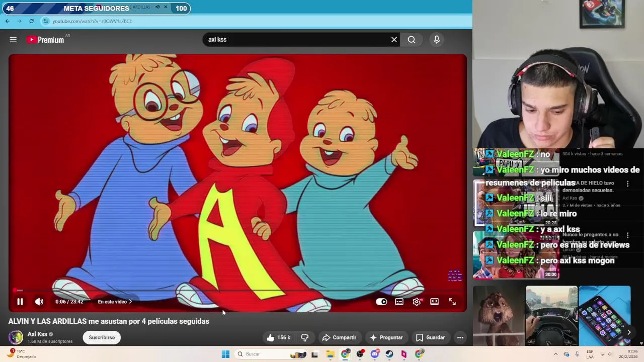Click the taskbar Buscar search box

click(271, 354)
